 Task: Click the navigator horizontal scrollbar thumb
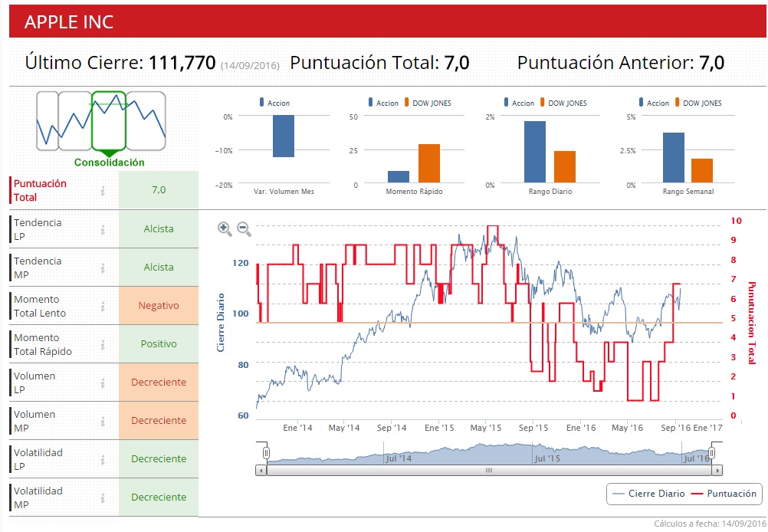(x=489, y=470)
